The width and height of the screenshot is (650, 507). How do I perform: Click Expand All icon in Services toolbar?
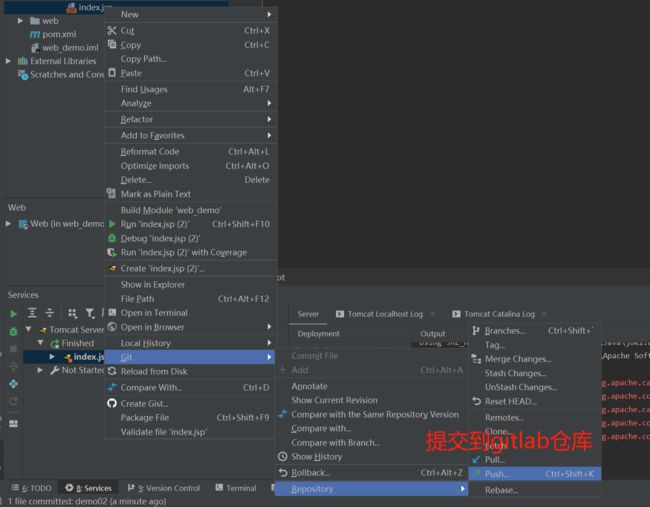32,313
